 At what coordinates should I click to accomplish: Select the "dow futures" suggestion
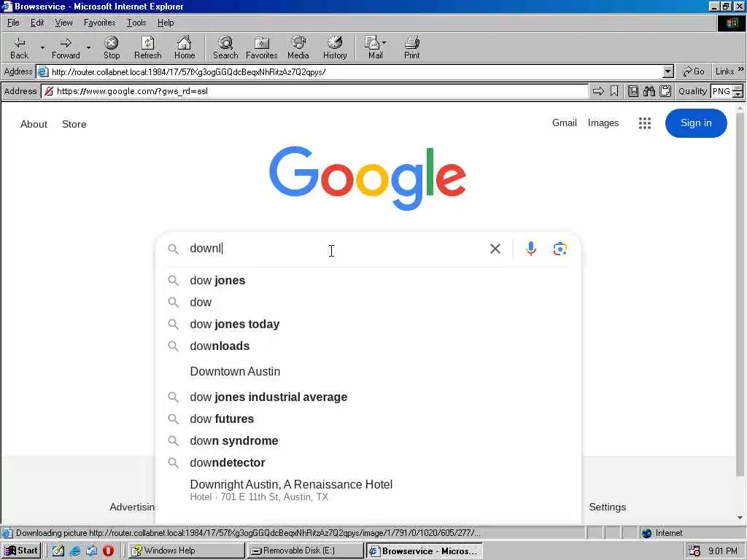pyautogui.click(x=368, y=419)
